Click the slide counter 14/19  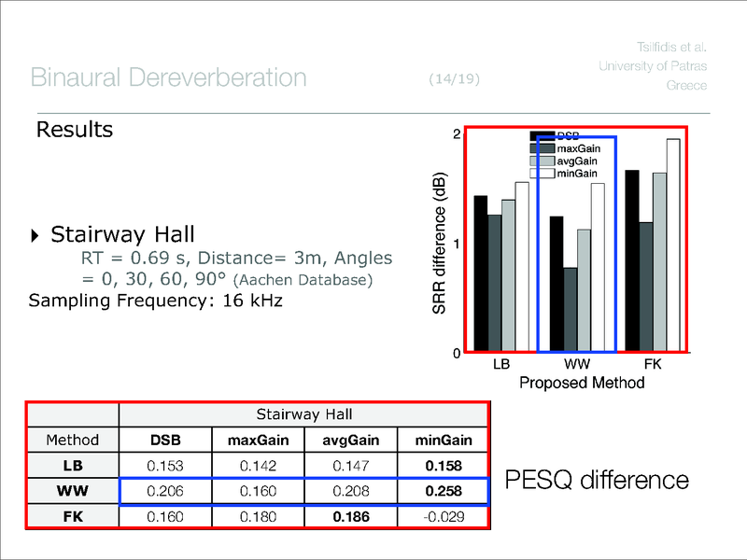click(455, 79)
